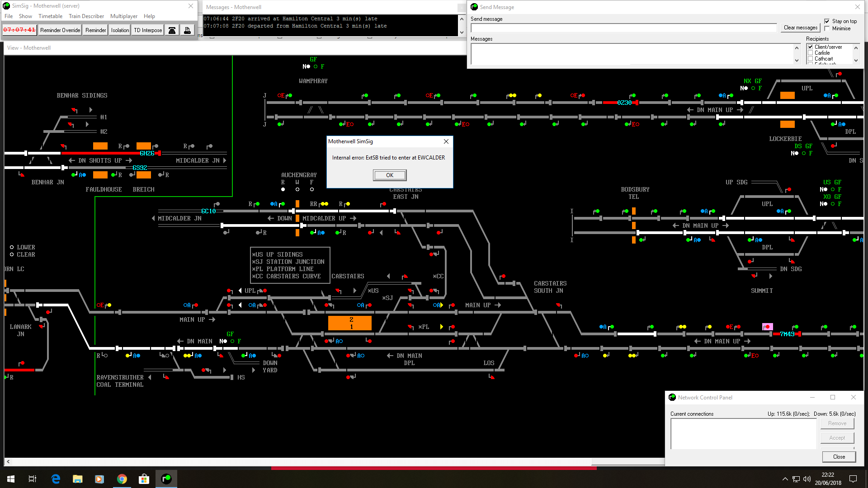Image resolution: width=868 pixels, height=488 pixels.
Task: Select the Auchengray R indicator
Action: pyautogui.click(x=283, y=189)
